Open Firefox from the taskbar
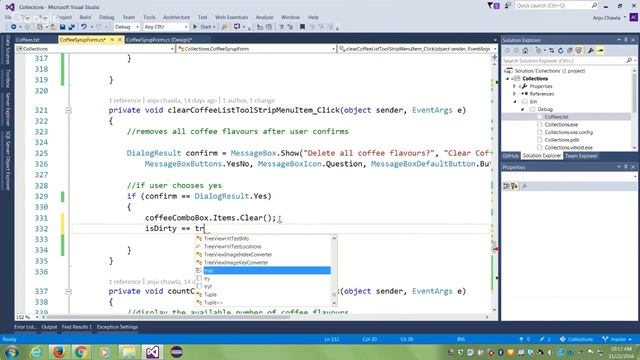 [x=58, y=352]
